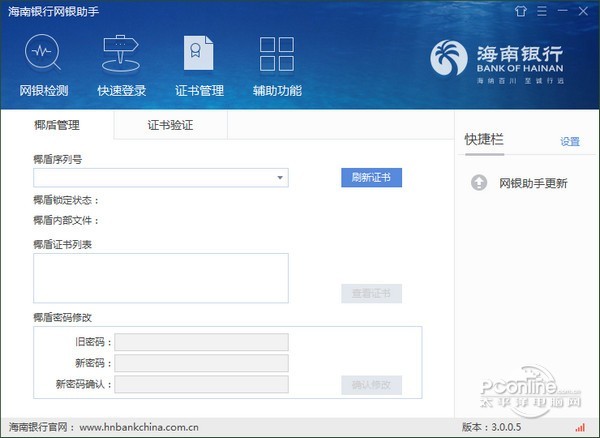Expand the 椰盾序列号 dropdown arrow
Image resolution: width=600 pixels, height=438 pixels.
click(x=280, y=177)
